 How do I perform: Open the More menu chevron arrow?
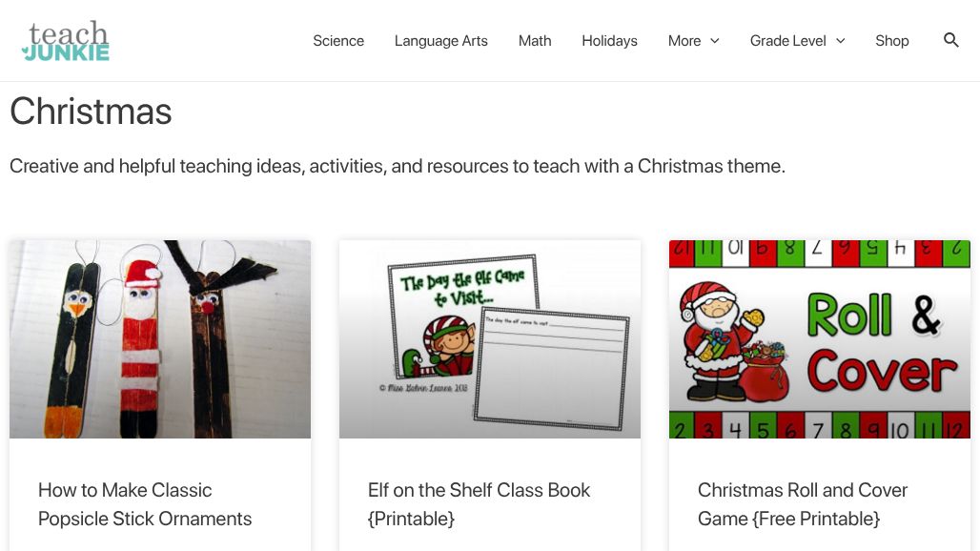[713, 41]
